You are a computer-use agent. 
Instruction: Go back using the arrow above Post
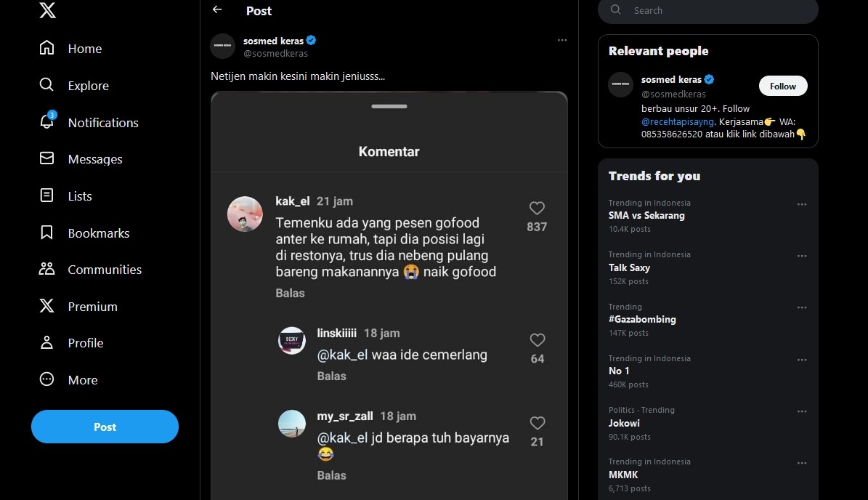point(216,10)
